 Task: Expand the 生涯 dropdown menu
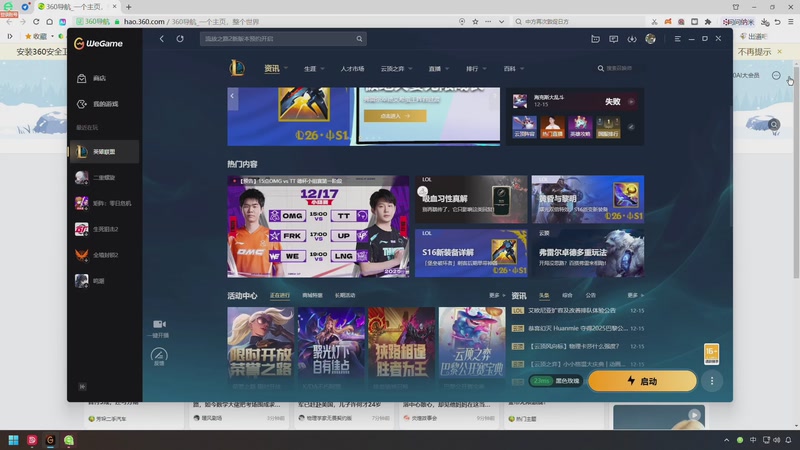pos(314,69)
